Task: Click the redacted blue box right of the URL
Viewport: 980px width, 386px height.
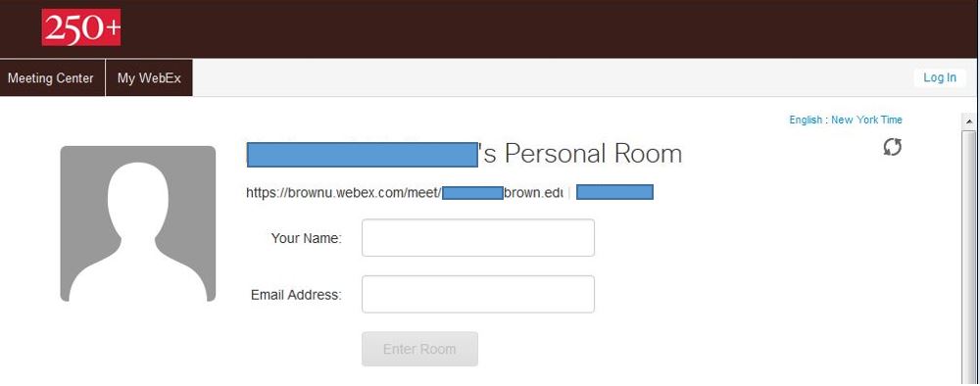Action: (615, 192)
